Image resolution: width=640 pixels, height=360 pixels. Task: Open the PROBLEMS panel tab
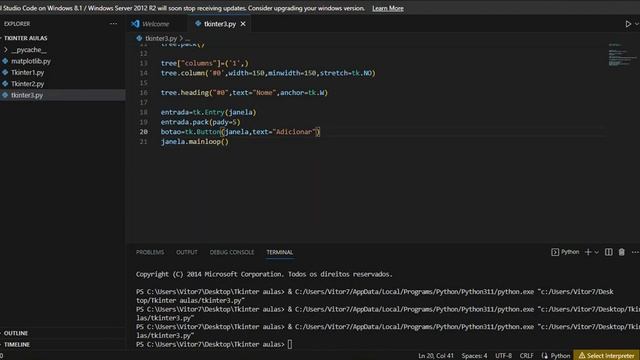(150, 252)
